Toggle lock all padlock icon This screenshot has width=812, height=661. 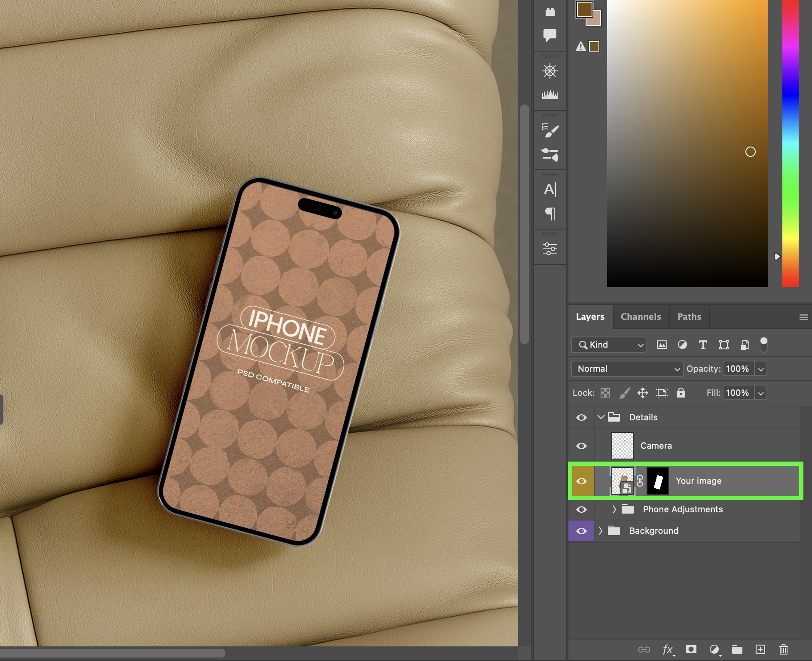(x=681, y=393)
